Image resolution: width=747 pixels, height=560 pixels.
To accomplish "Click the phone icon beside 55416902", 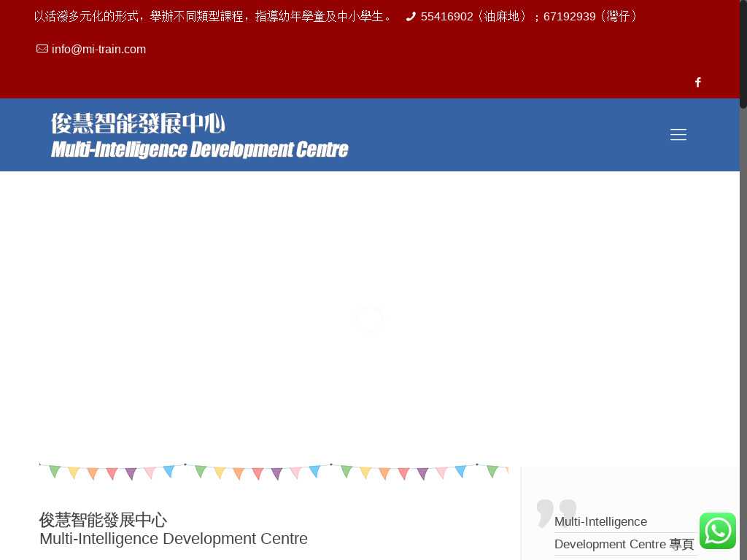I will [411, 17].
